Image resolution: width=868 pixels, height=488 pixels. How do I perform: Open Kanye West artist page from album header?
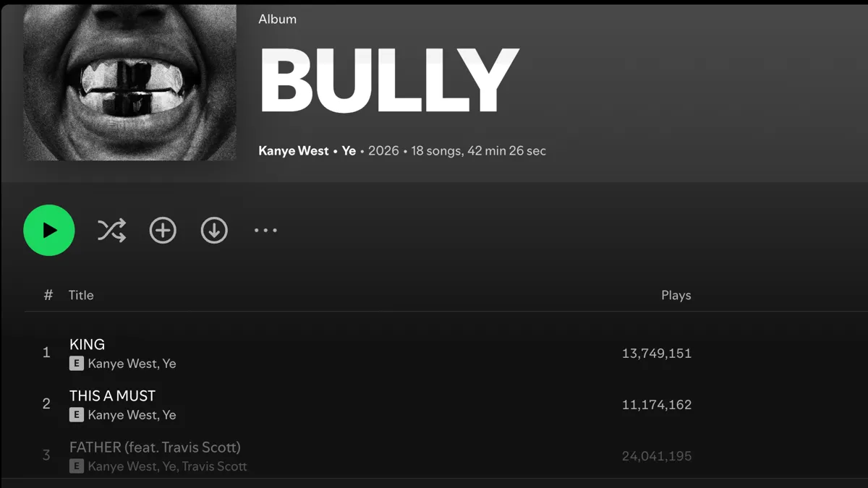[x=294, y=151]
